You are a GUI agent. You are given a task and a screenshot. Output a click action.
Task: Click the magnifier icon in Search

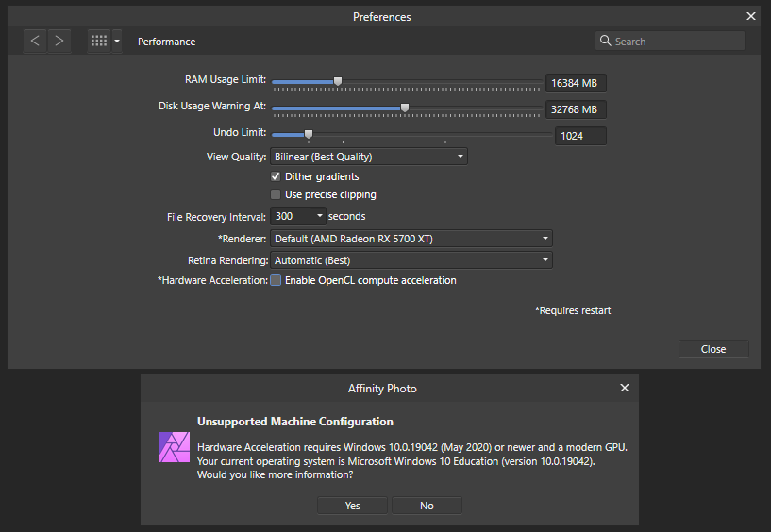pyautogui.click(x=605, y=41)
